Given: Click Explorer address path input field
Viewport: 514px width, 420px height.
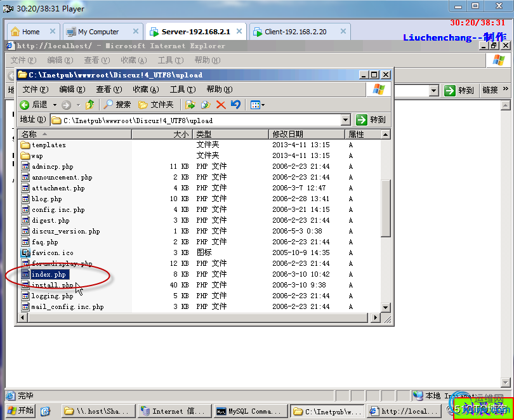Looking at the screenshot, I should click(x=195, y=121).
